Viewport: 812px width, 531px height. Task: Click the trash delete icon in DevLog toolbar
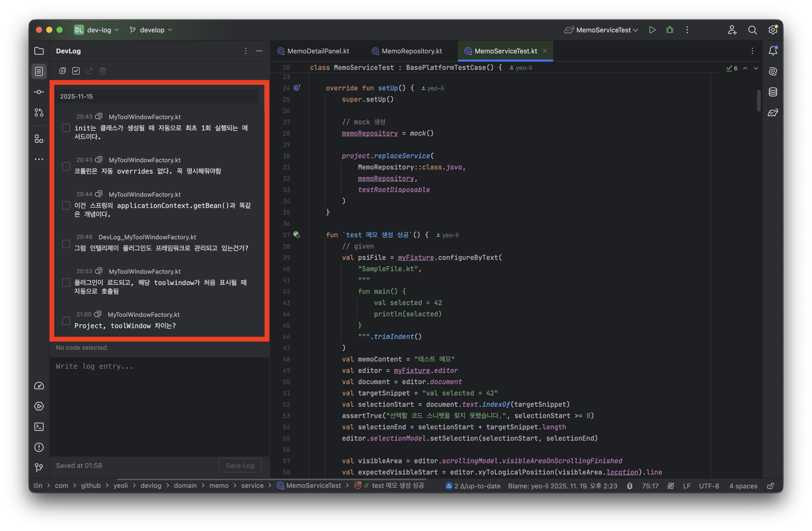pyautogui.click(x=102, y=71)
